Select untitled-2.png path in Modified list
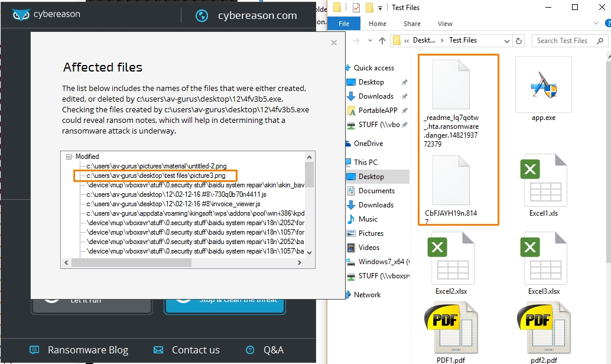Viewport: 611px width, 364px height. tap(156, 166)
